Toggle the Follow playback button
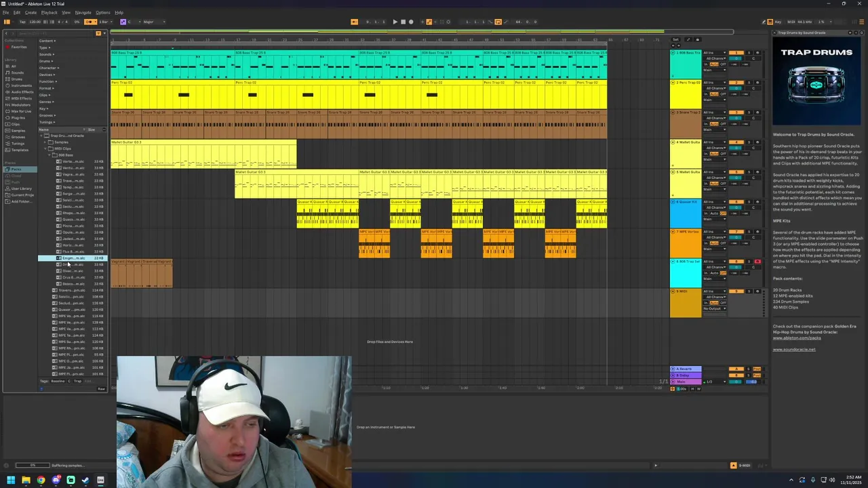 point(354,22)
